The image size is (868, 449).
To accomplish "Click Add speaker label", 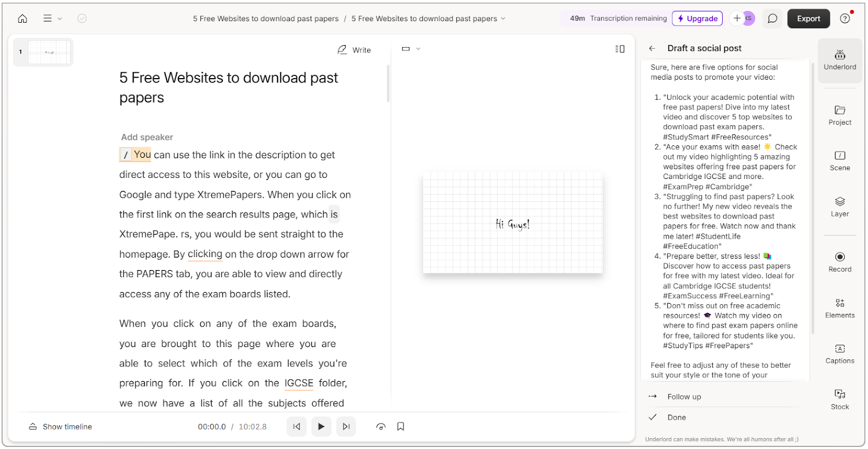I will coord(147,137).
